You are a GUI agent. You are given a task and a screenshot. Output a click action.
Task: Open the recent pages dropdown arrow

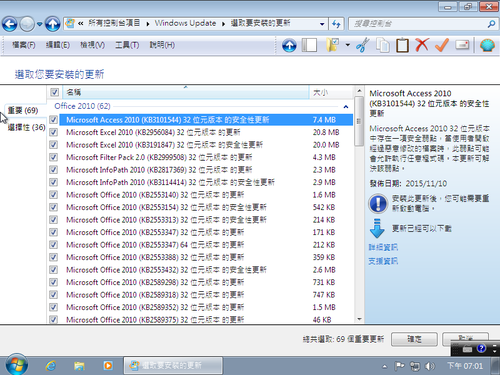pos(39,24)
